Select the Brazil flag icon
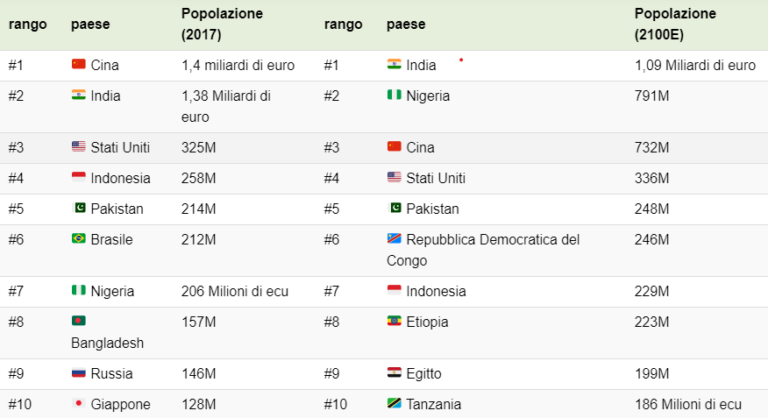The height and width of the screenshot is (418, 768). pyautogui.click(x=78, y=239)
